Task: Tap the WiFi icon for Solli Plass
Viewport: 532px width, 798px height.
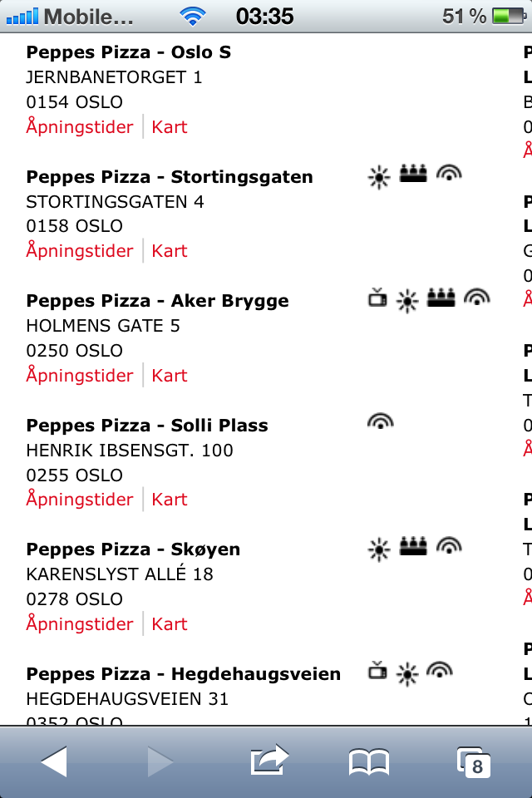Action: tap(380, 421)
